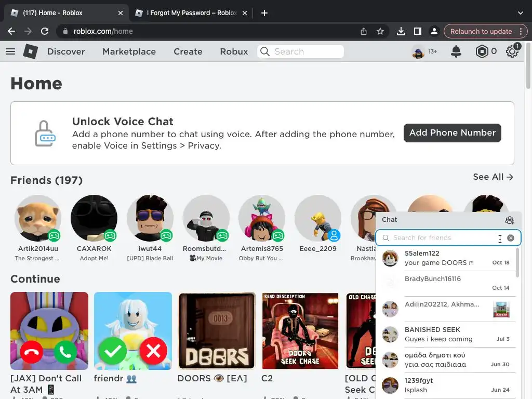This screenshot has height=399, width=532.
Task: Open the C2 Doors Seek Chase game
Action: pyautogui.click(x=300, y=331)
